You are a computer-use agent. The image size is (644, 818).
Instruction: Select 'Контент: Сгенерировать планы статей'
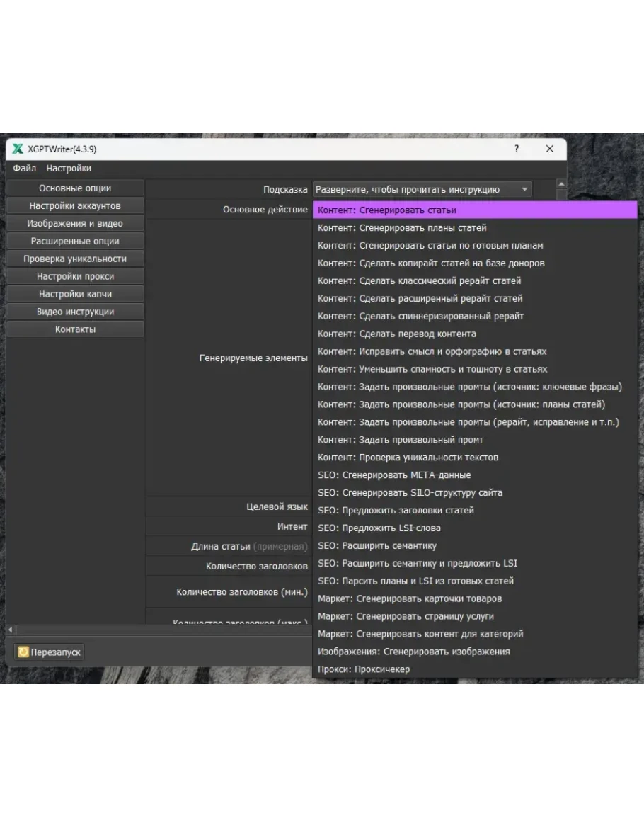tap(475, 228)
